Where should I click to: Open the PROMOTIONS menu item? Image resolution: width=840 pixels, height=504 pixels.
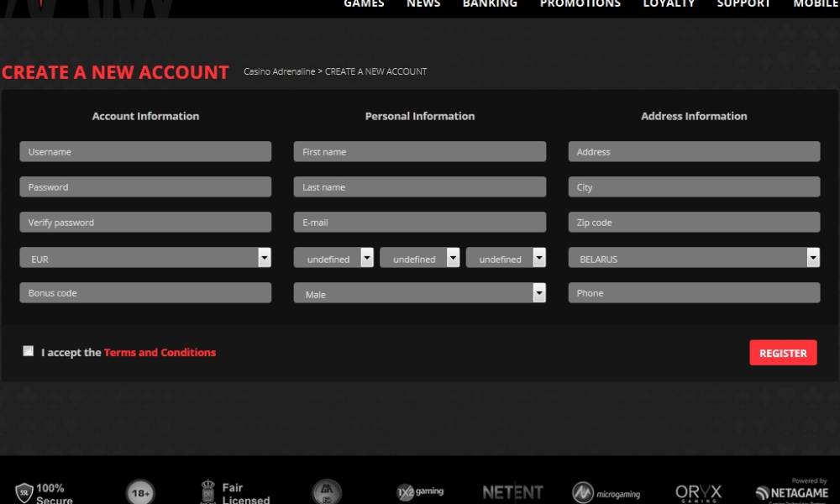pos(580,4)
